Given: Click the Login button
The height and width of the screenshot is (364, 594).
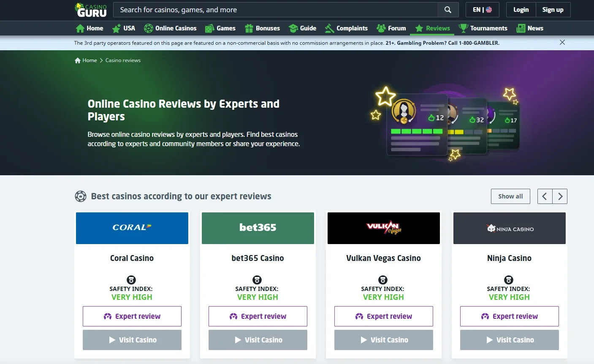Looking at the screenshot, I should 521,10.
